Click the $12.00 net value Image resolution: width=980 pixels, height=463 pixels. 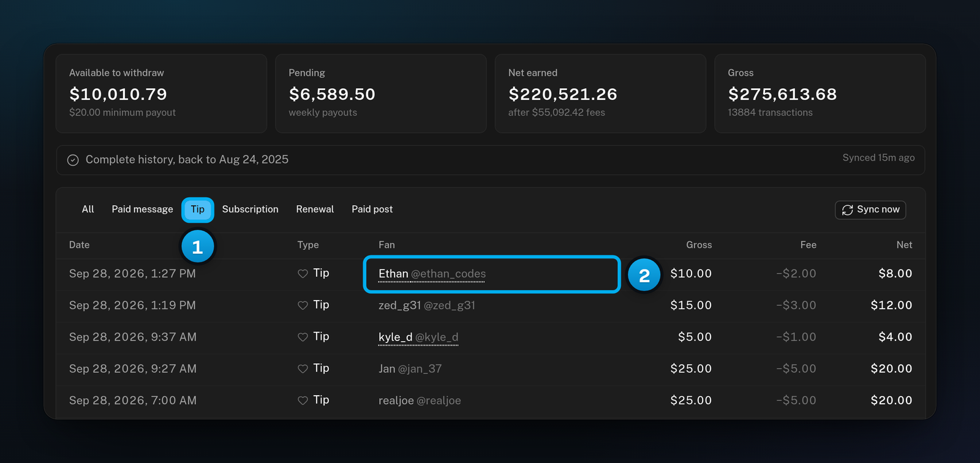pos(892,306)
